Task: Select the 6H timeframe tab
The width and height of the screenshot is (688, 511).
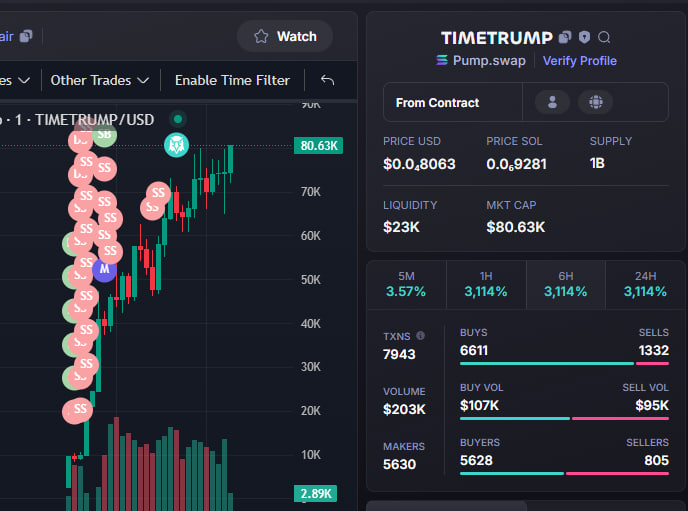Action: [566, 284]
